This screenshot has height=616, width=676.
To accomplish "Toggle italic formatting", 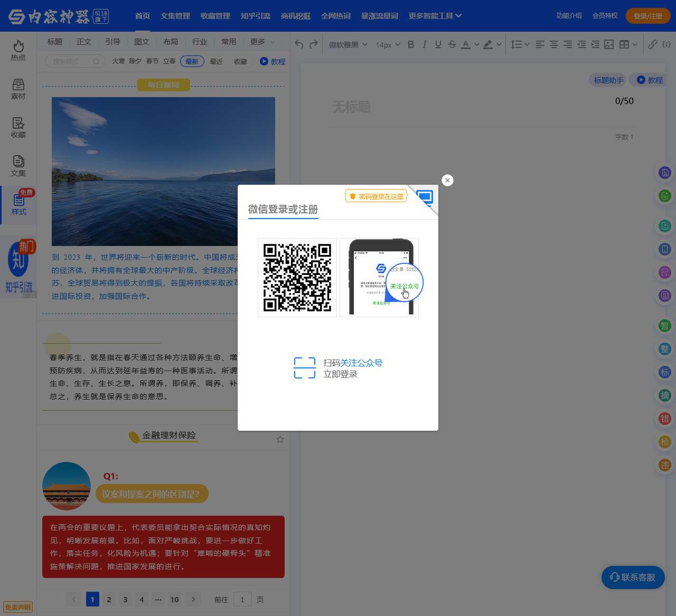I will coord(425,45).
